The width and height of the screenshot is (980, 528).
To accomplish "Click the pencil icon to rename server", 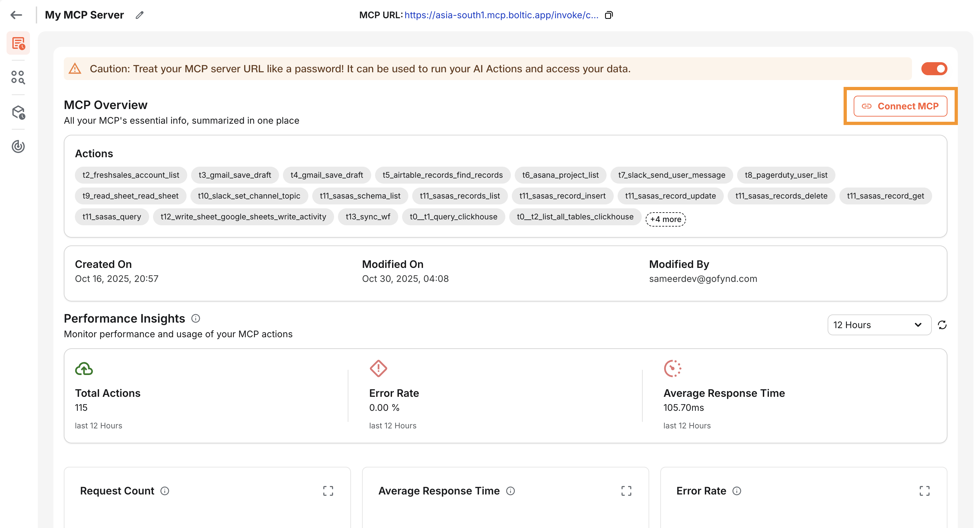I will [140, 15].
